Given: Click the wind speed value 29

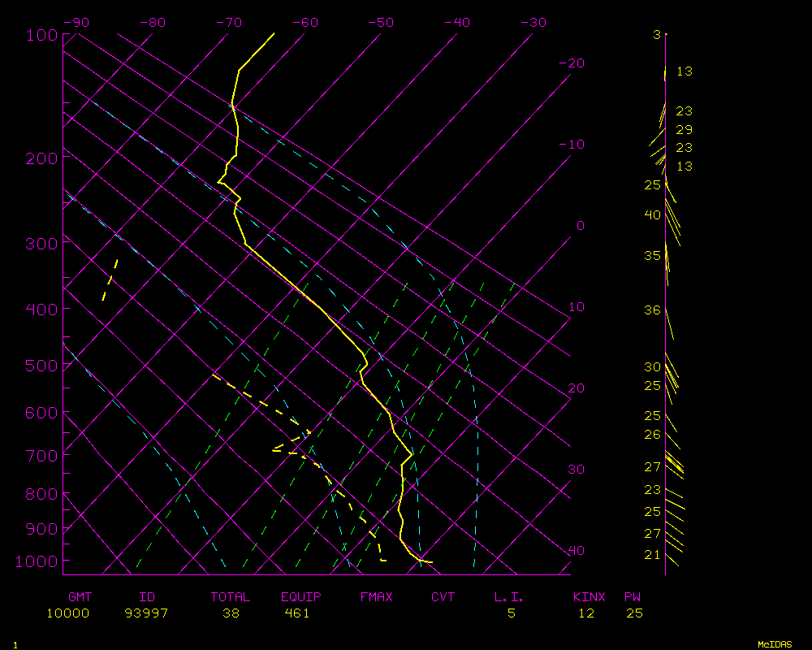Looking at the screenshot, I should (684, 129).
